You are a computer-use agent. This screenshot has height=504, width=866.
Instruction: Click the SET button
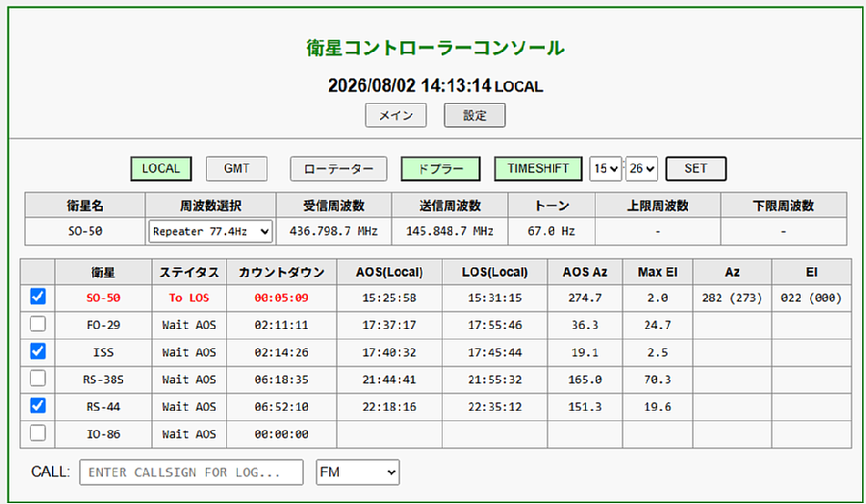[x=696, y=168]
